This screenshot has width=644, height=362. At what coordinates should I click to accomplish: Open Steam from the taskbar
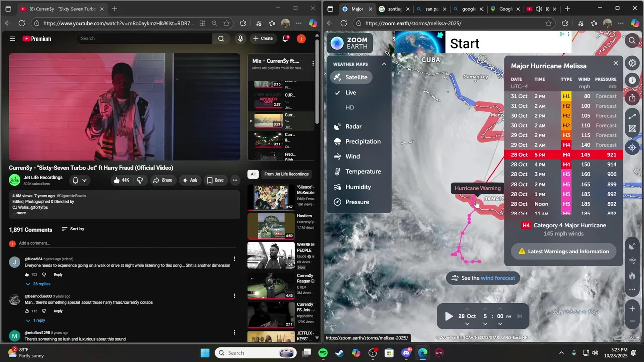(x=340, y=353)
